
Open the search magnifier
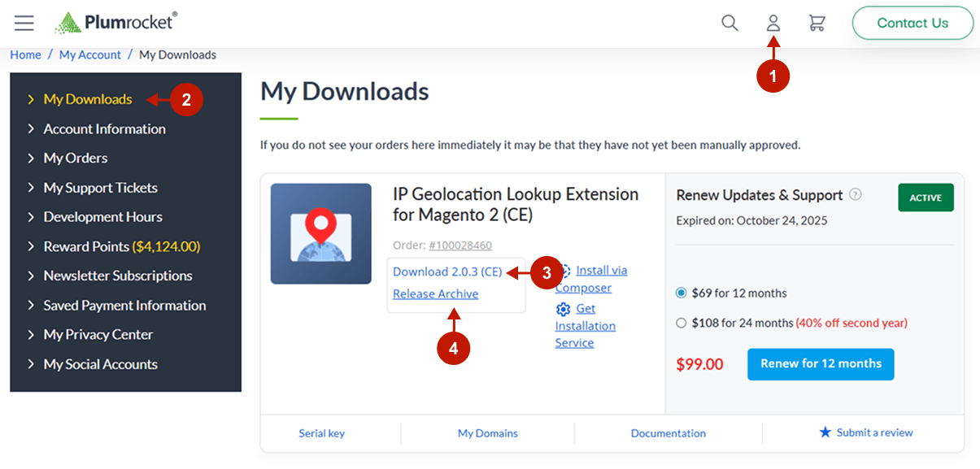[730, 24]
